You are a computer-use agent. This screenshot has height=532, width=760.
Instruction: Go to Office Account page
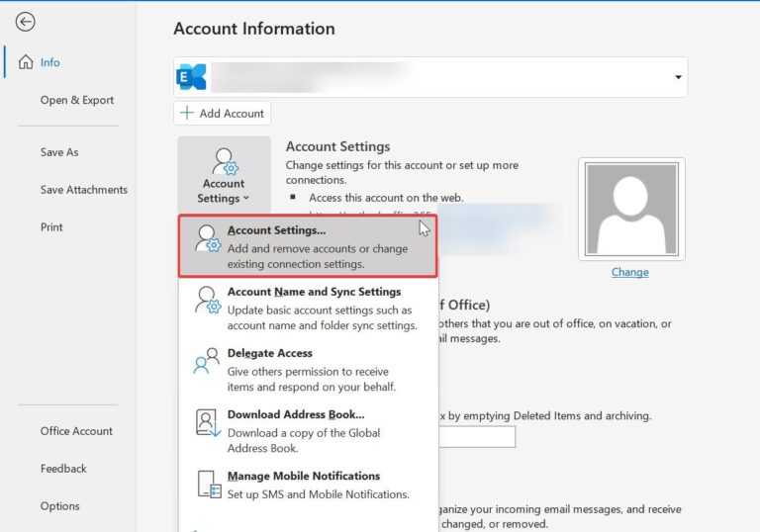76,431
